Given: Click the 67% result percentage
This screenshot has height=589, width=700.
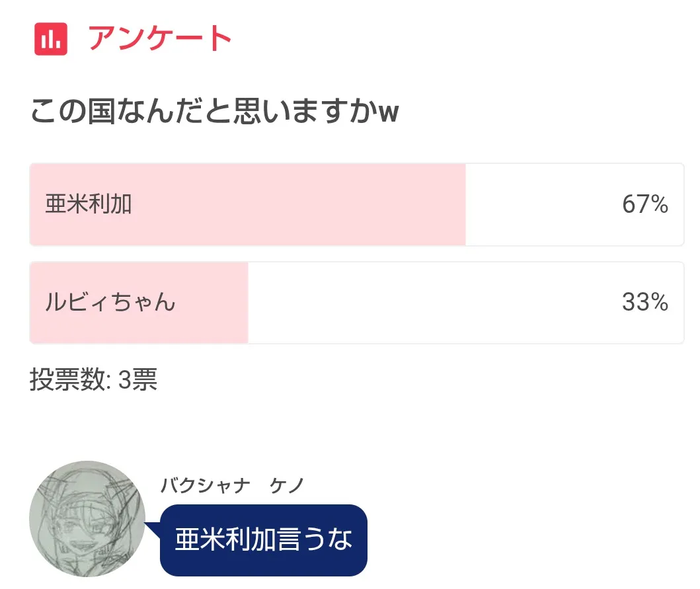Looking at the screenshot, I should pyautogui.click(x=644, y=205).
